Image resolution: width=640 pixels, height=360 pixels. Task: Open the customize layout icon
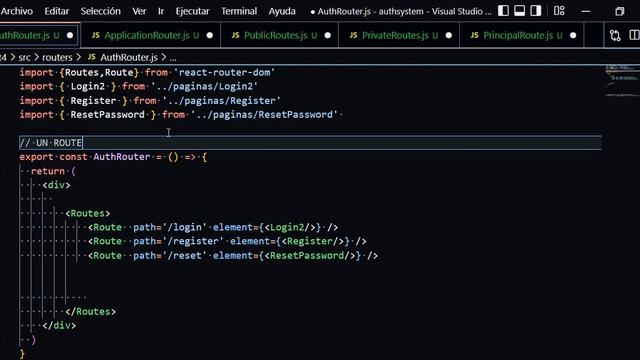pyautogui.click(x=559, y=11)
